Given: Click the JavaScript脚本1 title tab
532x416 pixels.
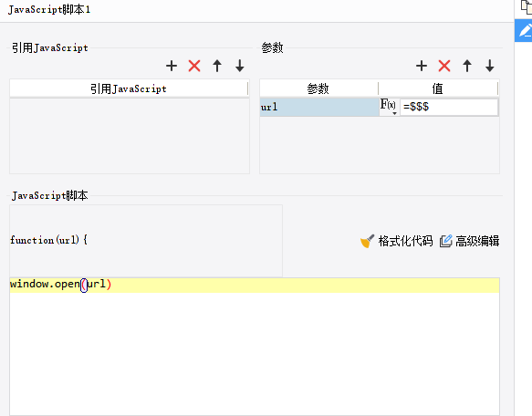Looking at the screenshot, I should click(x=49, y=10).
